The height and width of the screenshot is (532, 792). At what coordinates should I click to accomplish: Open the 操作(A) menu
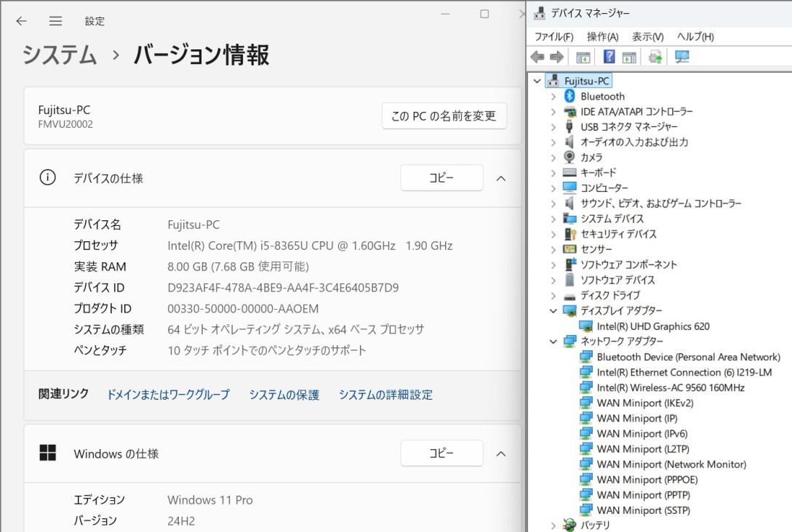click(x=602, y=36)
